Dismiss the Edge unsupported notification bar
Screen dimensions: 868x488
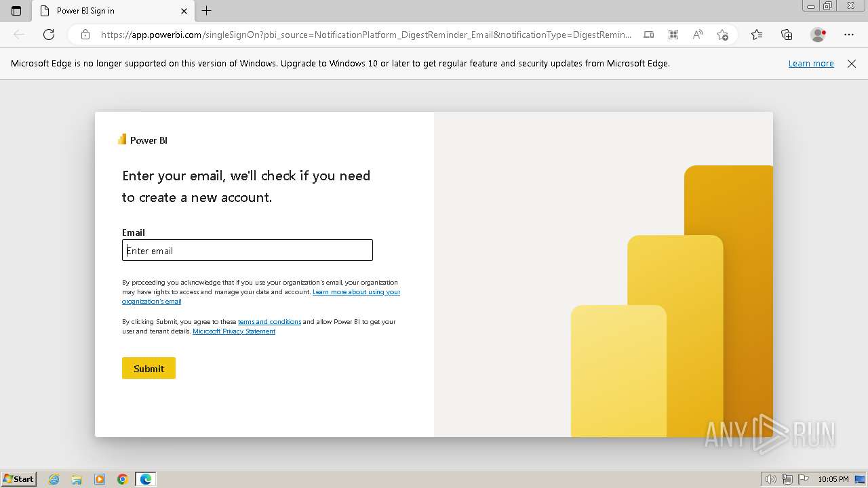(x=852, y=64)
